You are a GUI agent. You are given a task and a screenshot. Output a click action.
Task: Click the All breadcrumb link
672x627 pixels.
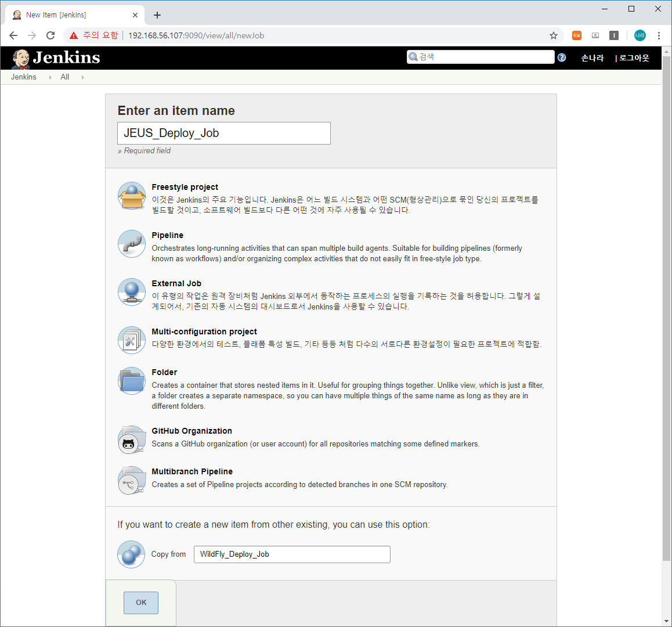(65, 77)
